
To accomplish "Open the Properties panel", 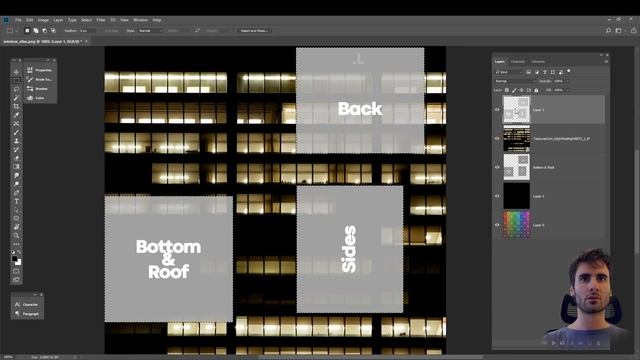I will click(40, 70).
